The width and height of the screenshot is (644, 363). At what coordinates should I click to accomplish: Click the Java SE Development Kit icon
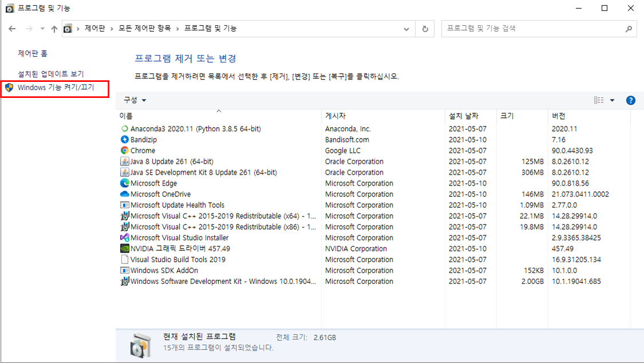[x=124, y=172]
